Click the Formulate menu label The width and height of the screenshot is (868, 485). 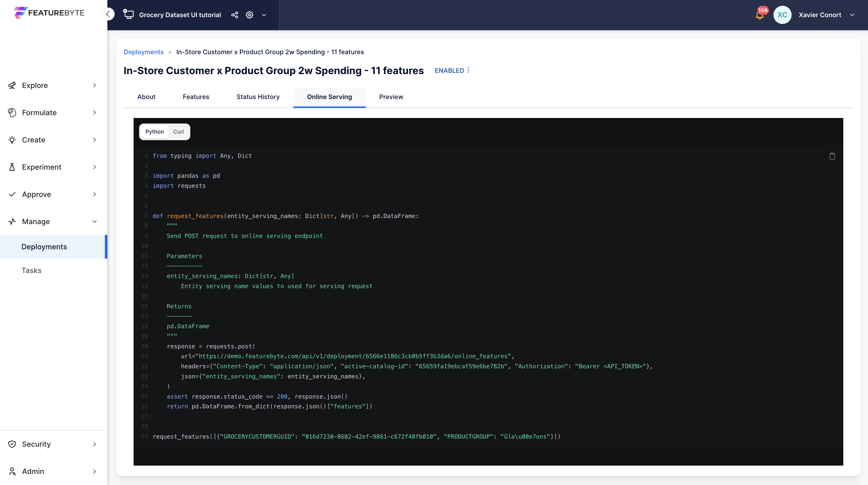point(39,113)
